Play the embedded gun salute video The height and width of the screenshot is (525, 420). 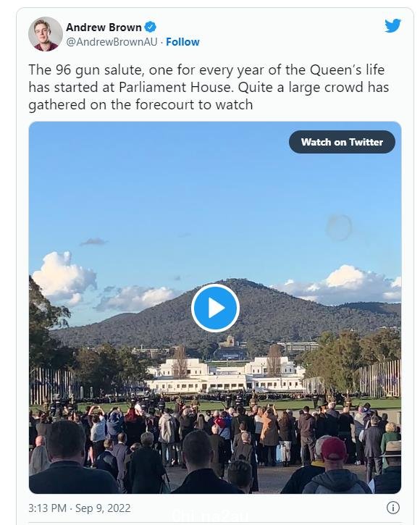[x=215, y=308]
